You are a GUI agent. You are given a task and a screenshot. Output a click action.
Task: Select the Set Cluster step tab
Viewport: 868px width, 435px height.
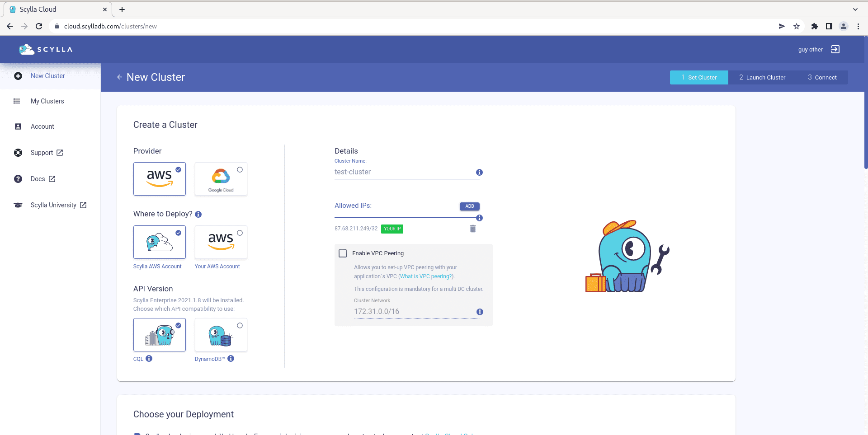coord(699,77)
